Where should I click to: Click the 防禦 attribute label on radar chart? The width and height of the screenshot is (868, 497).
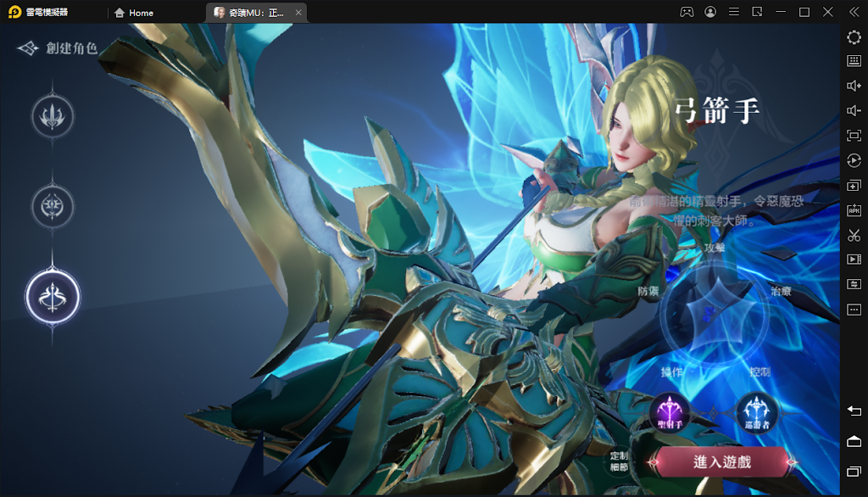(648, 291)
